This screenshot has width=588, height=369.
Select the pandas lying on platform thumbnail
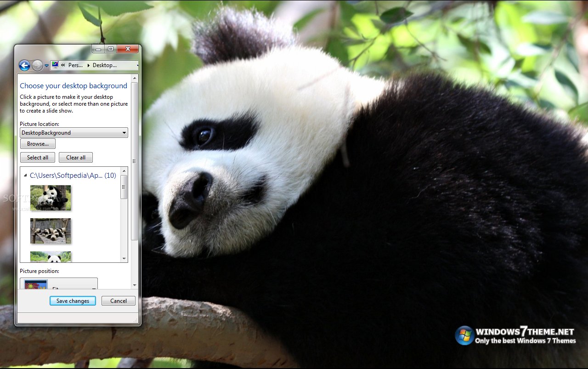click(x=51, y=231)
